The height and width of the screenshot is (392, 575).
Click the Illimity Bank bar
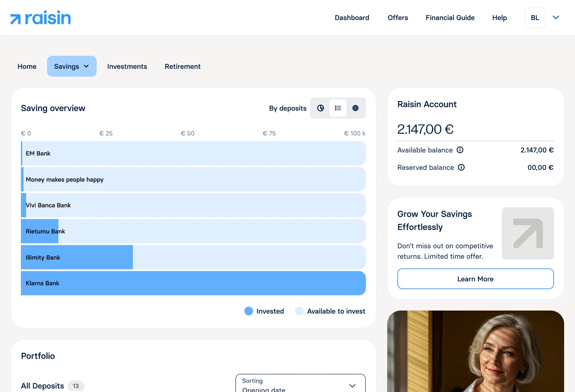click(x=193, y=257)
